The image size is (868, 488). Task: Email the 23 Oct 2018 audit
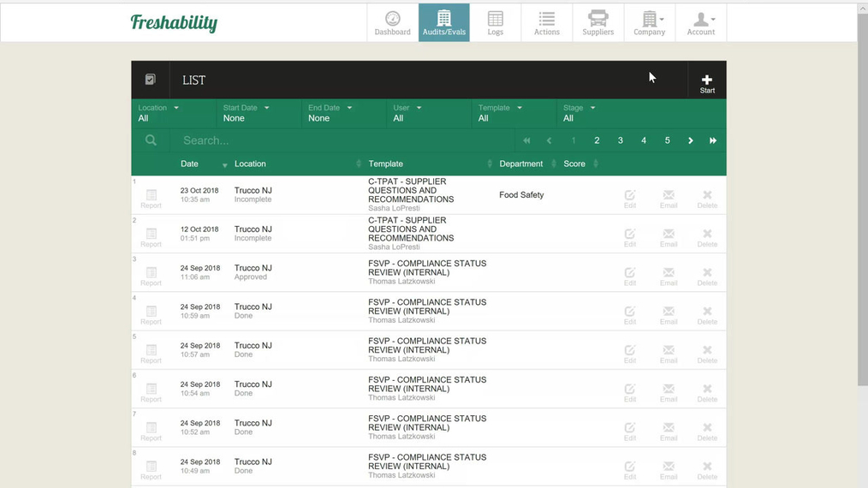click(x=669, y=199)
